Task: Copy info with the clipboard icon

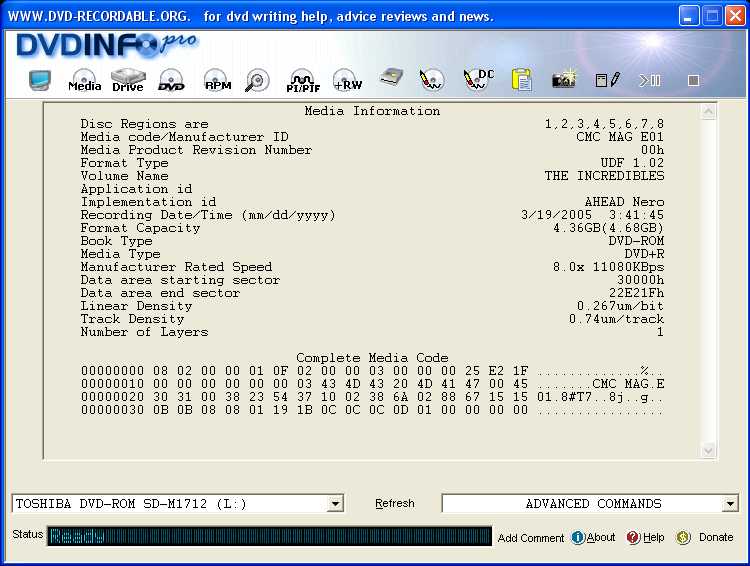Action: click(x=521, y=79)
